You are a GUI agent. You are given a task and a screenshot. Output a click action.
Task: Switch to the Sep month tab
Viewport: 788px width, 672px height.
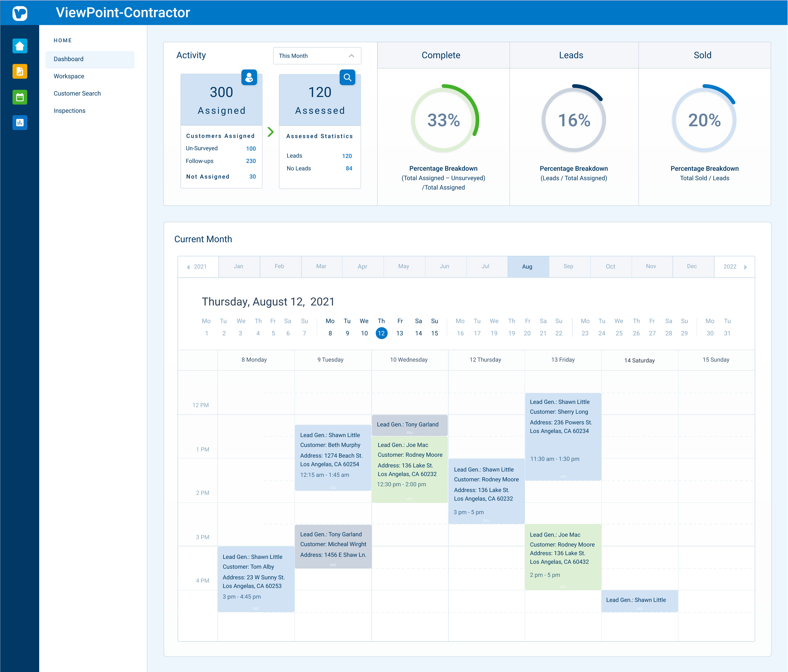[569, 267]
